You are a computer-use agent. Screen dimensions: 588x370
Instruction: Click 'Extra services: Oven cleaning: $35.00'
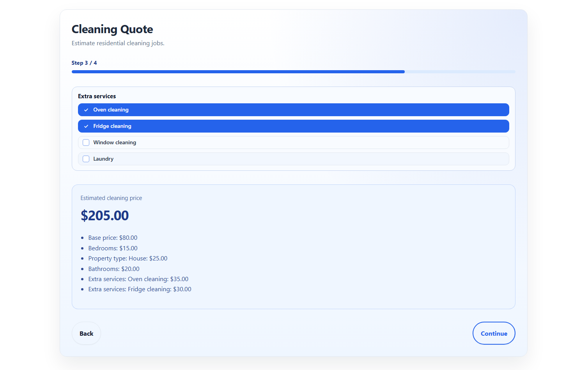138,279
